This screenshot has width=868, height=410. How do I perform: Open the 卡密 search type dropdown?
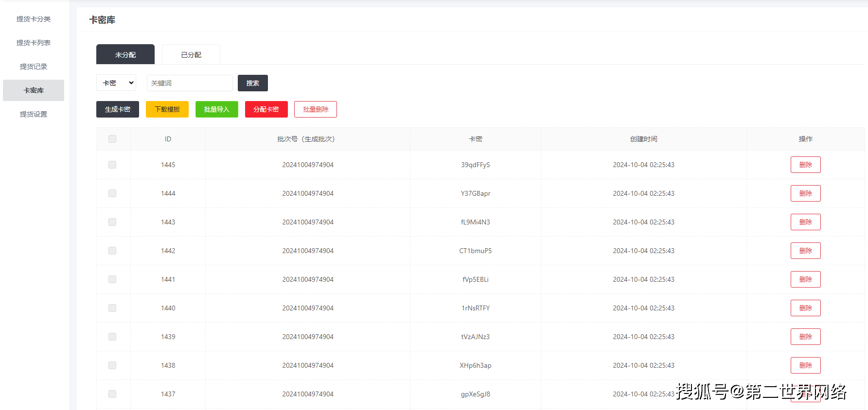coord(116,83)
